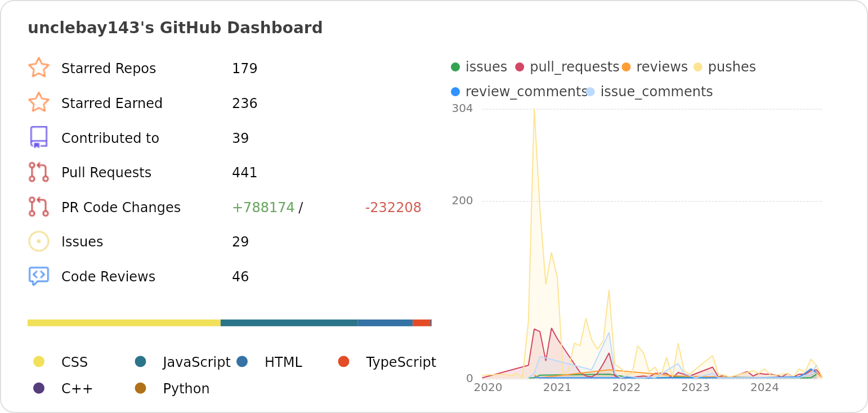Screen dimensions: 868x413
Task: Click the 'Pull Requests' label
Action: [x=106, y=173]
